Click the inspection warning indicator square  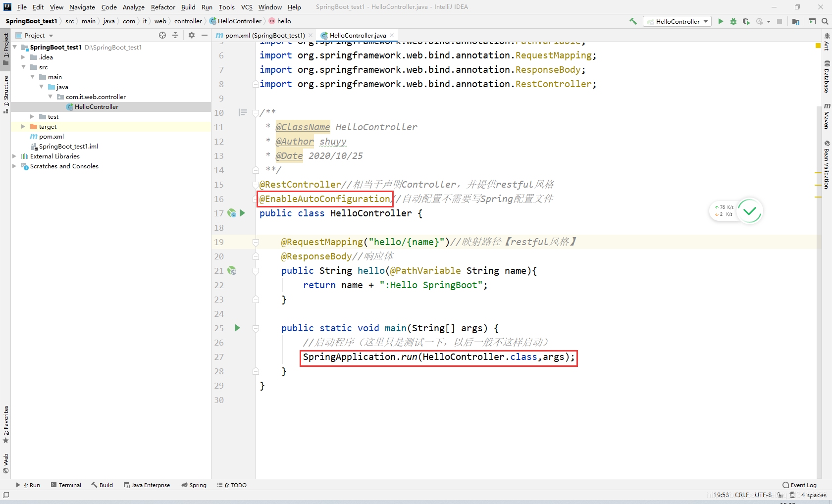coord(818,46)
